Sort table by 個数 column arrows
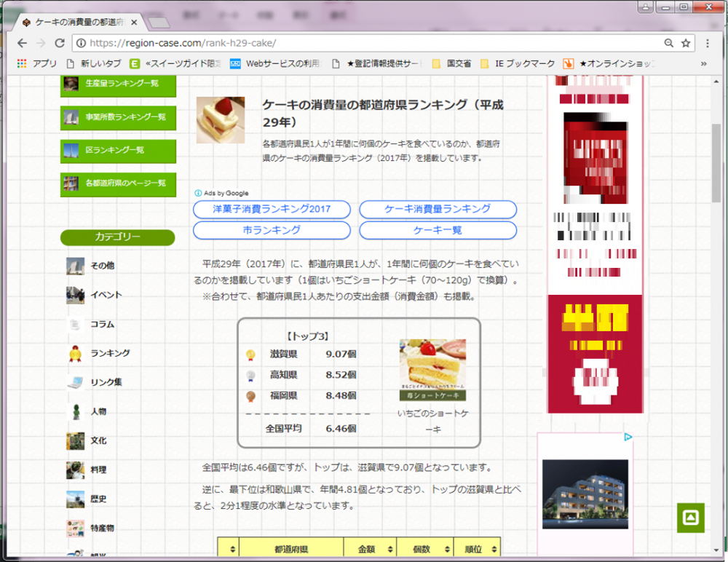Viewport: 728px width, 562px height. [447, 550]
